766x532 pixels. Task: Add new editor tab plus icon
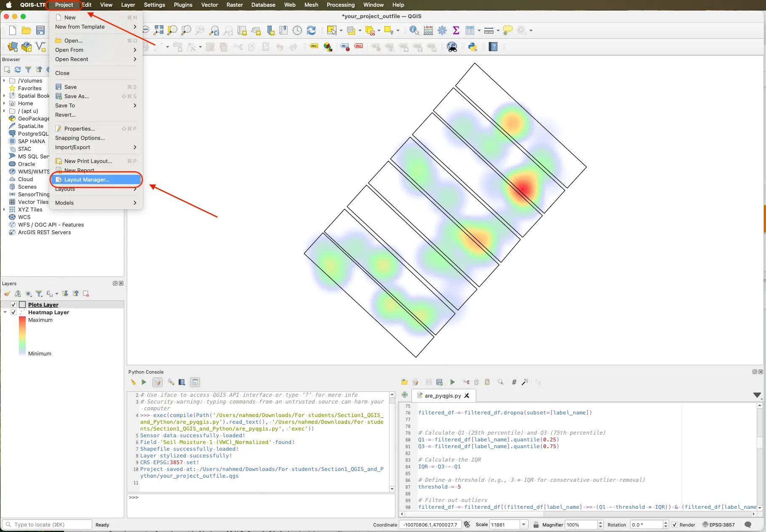(405, 395)
